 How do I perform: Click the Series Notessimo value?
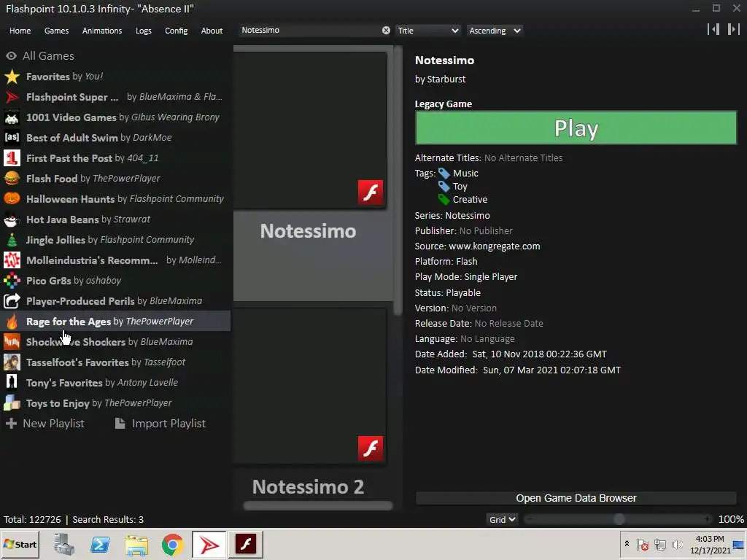(468, 216)
